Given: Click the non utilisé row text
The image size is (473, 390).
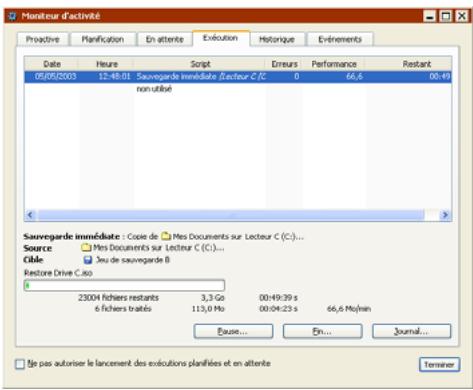Looking at the screenshot, I should pos(154,89).
